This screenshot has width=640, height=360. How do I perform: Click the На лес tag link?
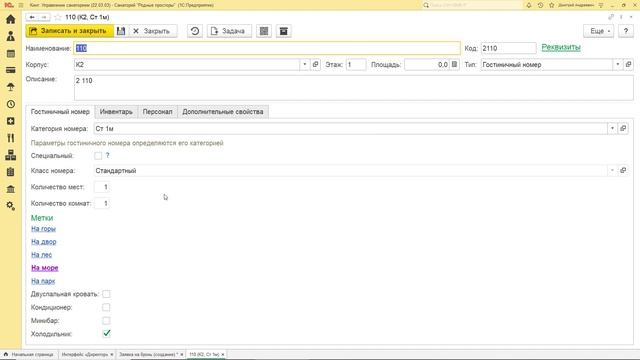(x=42, y=255)
